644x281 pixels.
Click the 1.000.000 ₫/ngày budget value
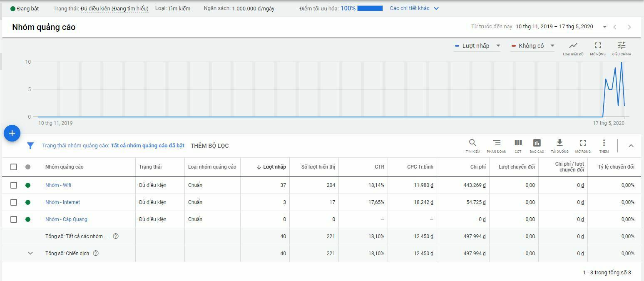pyautogui.click(x=253, y=8)
